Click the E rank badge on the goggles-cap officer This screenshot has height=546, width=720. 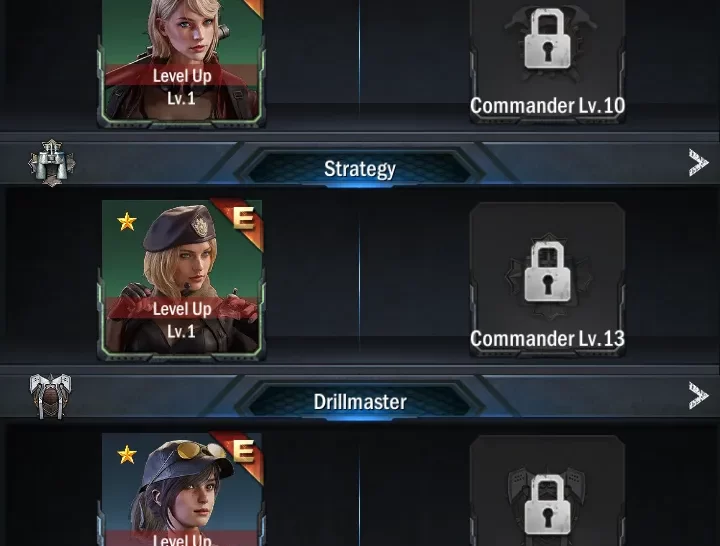point(243,451)
